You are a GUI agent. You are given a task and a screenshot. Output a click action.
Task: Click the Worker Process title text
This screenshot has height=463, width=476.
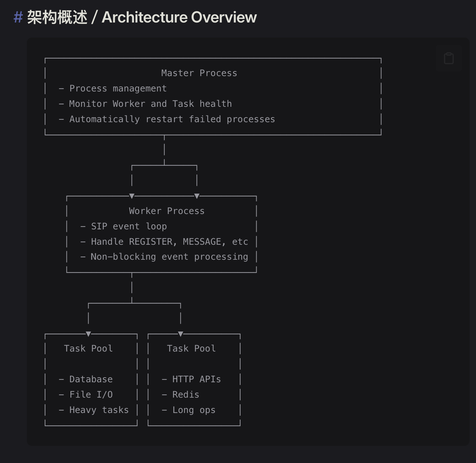coord(167,211)
